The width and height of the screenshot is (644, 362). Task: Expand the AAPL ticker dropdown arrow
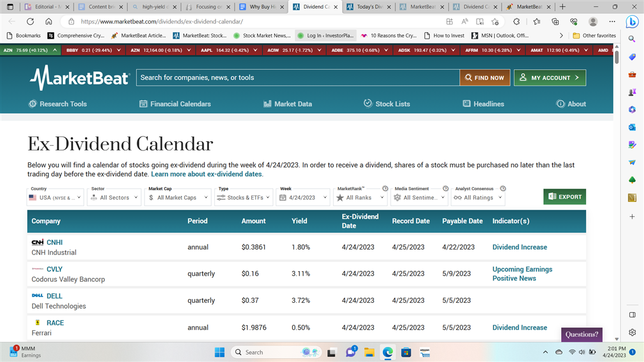click(255, 50)
